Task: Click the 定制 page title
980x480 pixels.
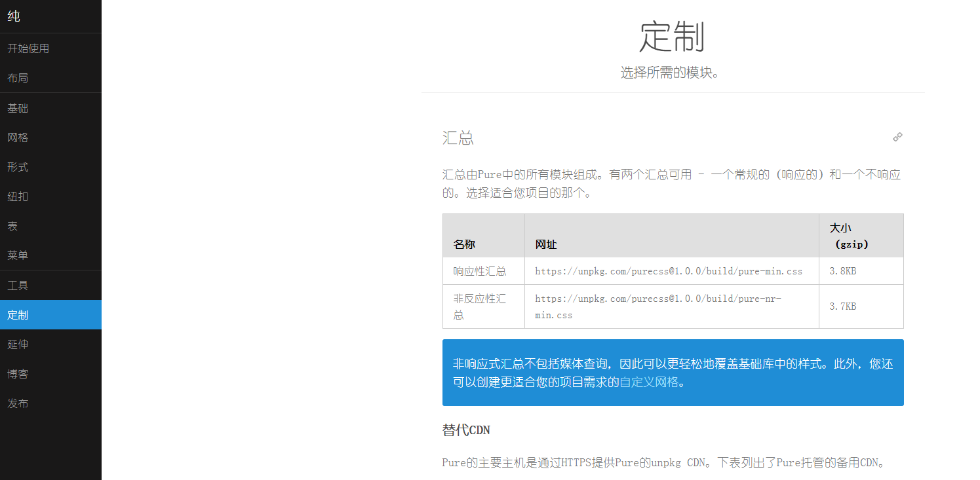Action: pyautogui.click(x=673, y=37)
